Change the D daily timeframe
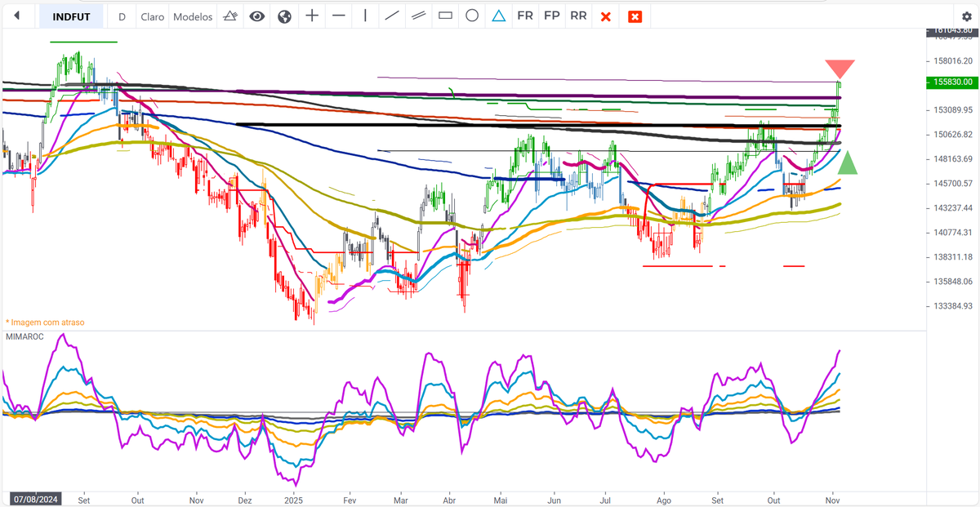 coord(122,16)
